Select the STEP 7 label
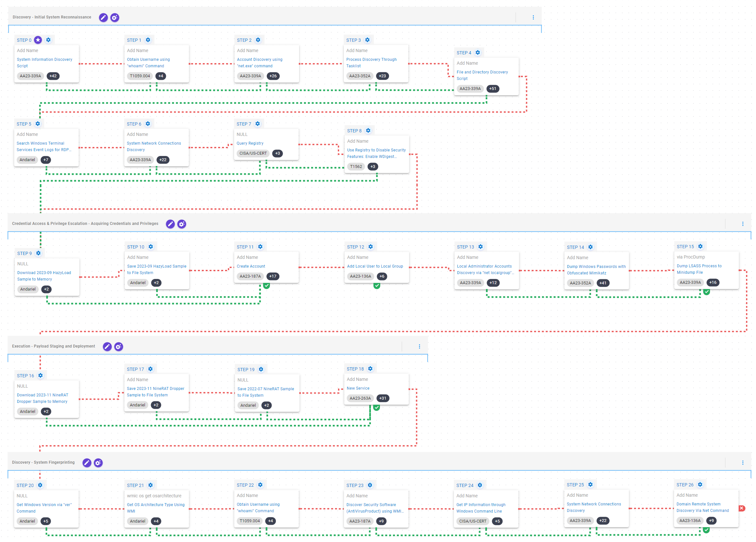Viewport: 756px width, 542px height. [x=244, y=124]
